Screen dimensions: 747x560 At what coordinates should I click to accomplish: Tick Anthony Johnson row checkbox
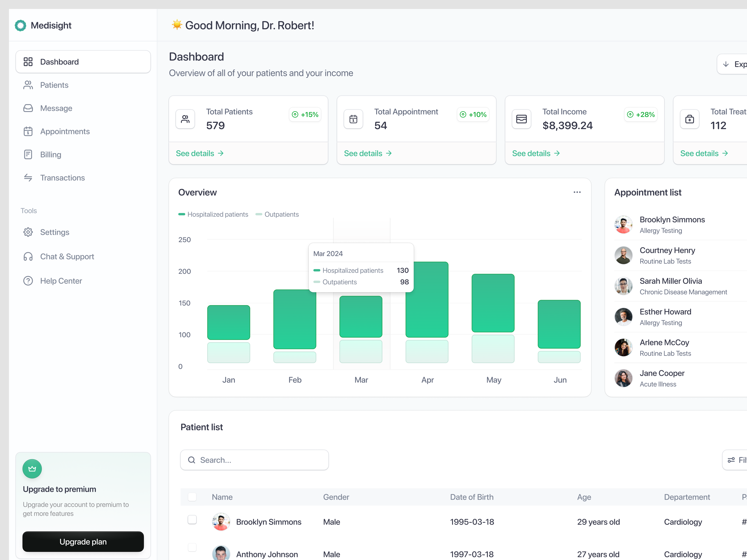click(193, 547)
